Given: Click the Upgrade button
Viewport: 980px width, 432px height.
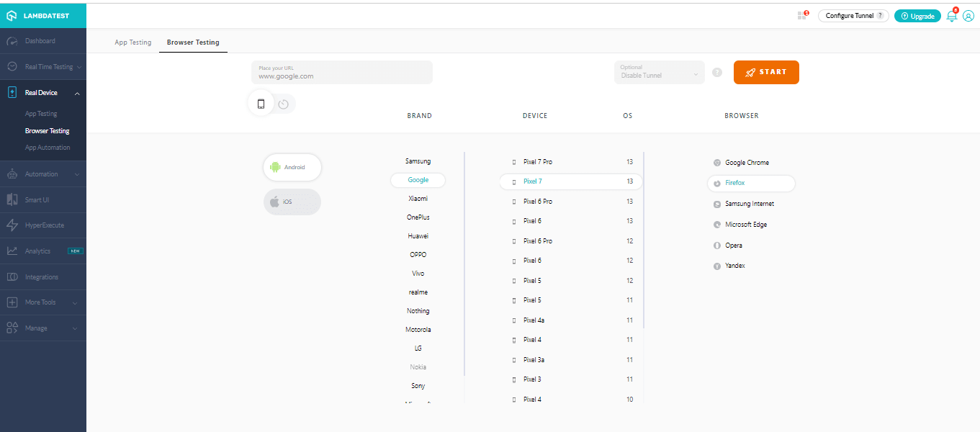Looking at the screenshot, I should click(x=917, y=16).
